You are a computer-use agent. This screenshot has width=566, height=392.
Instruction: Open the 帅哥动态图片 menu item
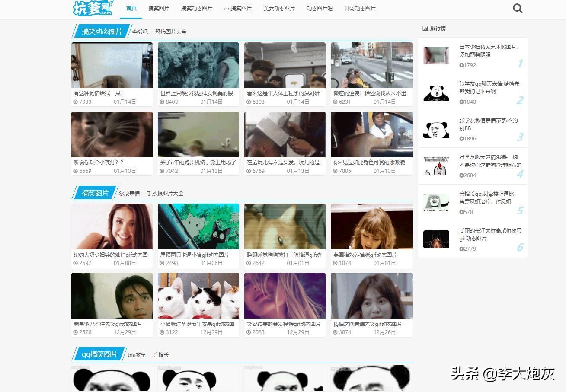[x=359, y=8]
